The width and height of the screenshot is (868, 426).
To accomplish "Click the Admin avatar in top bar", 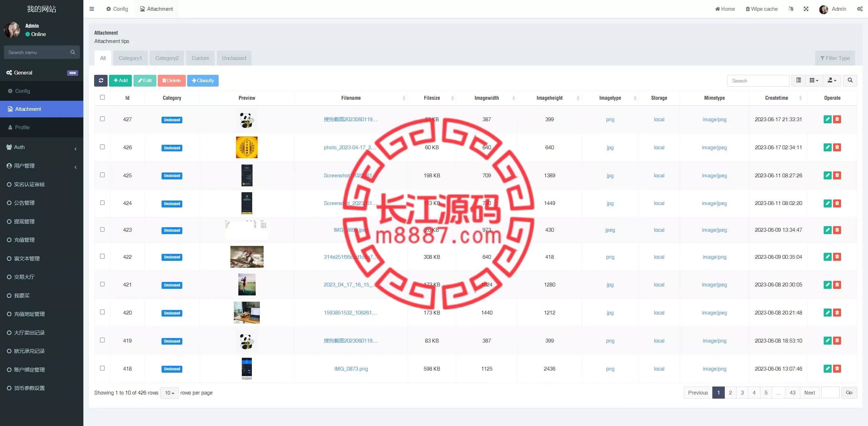I will click(823, 9).
